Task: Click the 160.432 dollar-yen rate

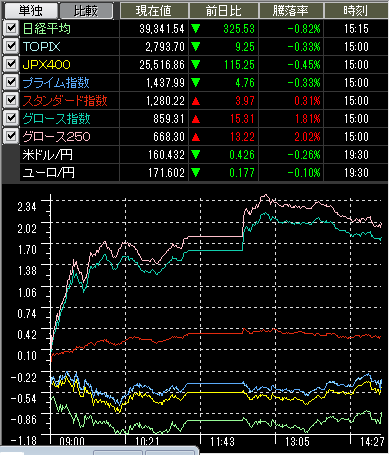Action: [166, 155]
